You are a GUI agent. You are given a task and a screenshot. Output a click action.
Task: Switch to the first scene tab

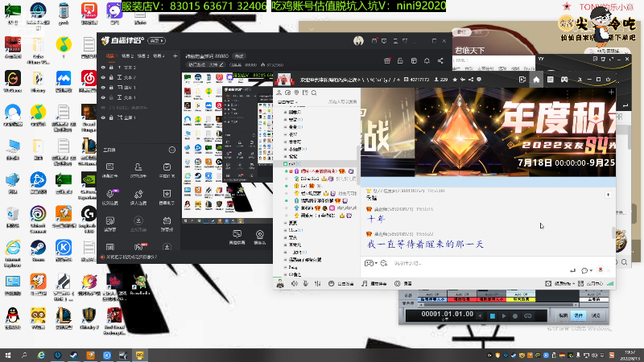[x=111, y=56]
